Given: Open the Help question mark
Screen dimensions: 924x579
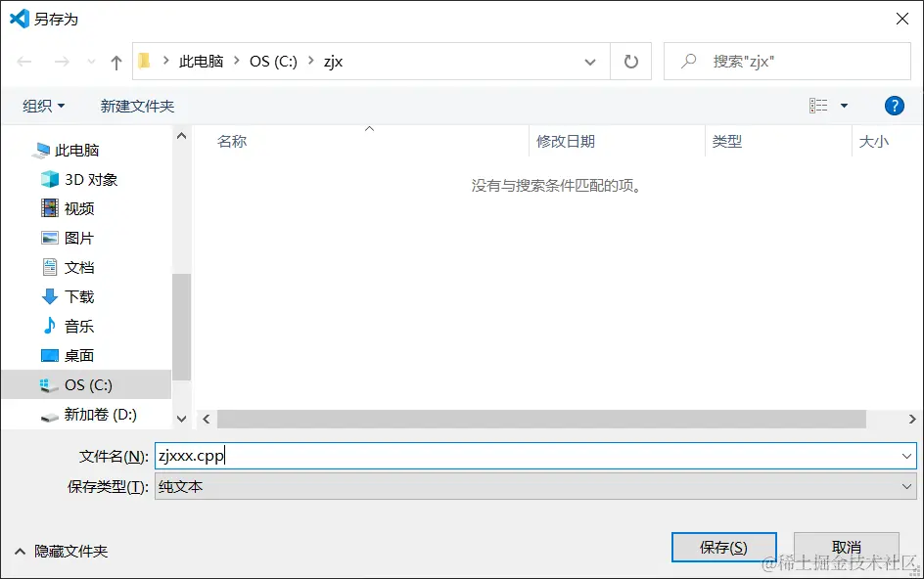Looking at the screenshot, I should click(895, 105).
